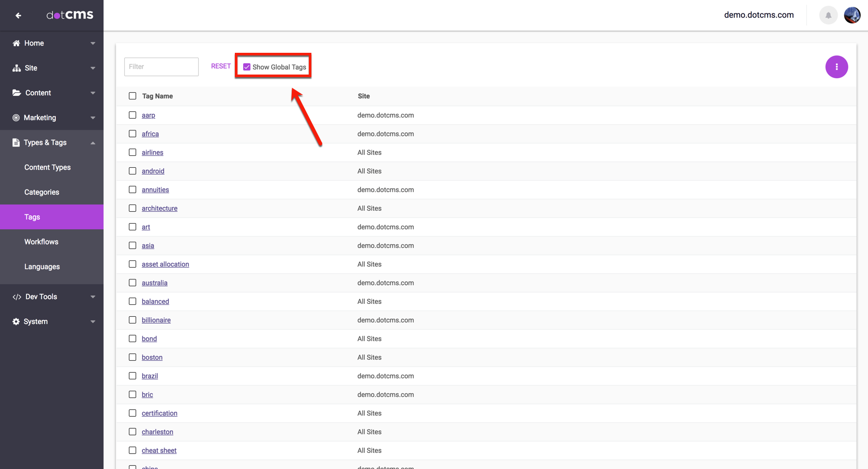Click the Dev Tools code icon

coord(17,297)
